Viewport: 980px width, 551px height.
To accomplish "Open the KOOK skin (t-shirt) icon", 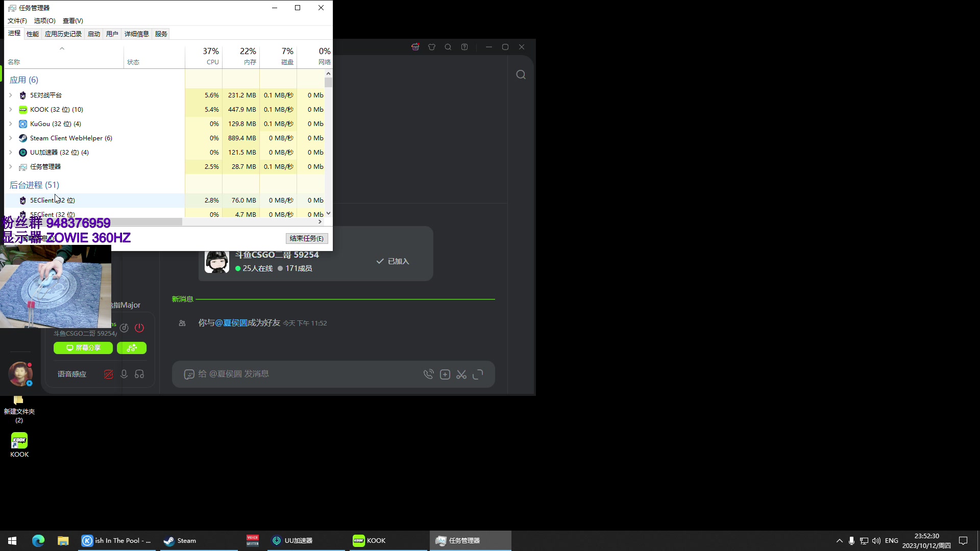I will pos(432,47).
